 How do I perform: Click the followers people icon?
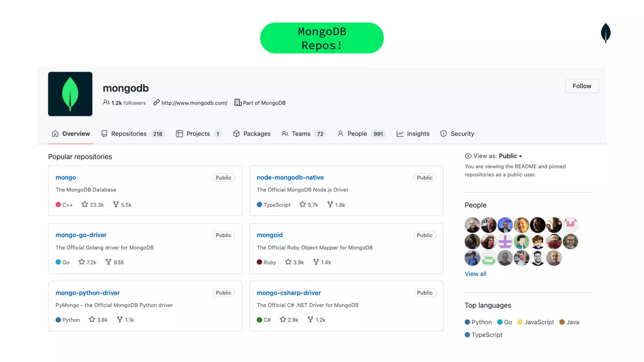click(x=106, y=102)
